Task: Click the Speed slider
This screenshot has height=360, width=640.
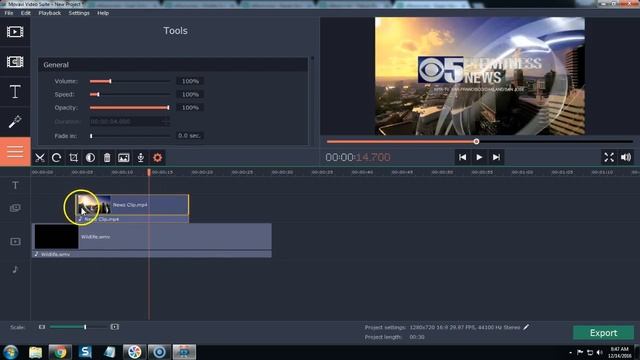Action: click(x=130, y=94)
